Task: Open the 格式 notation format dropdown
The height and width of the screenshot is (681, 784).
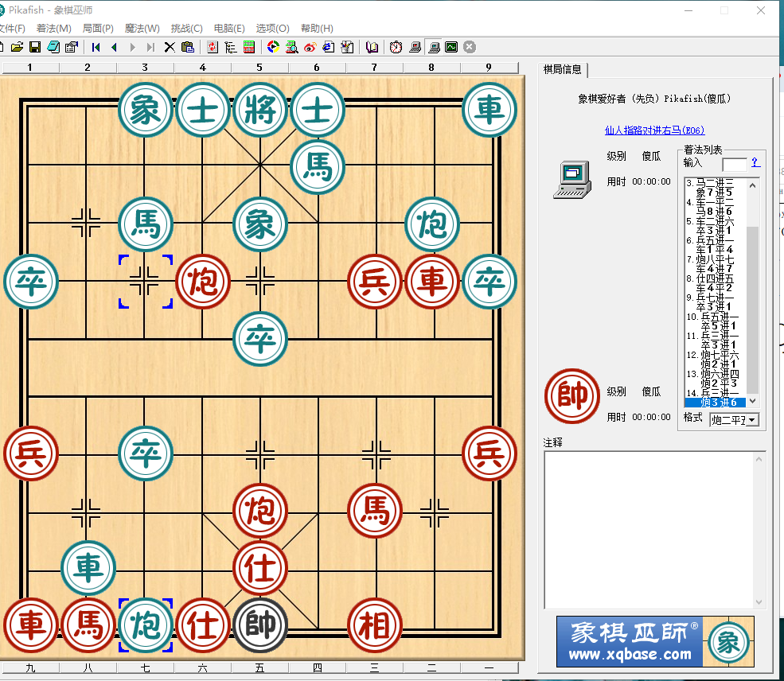Action: (x=735, y=420)
